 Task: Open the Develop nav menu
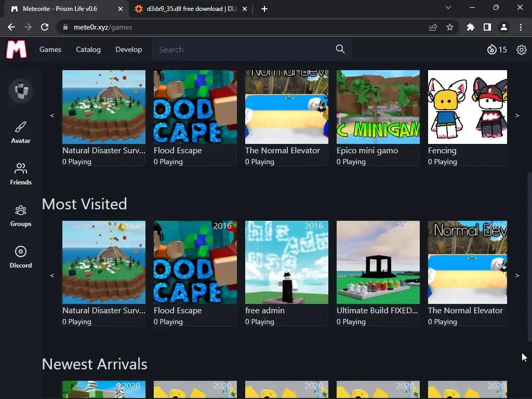(x=129, y=49)
